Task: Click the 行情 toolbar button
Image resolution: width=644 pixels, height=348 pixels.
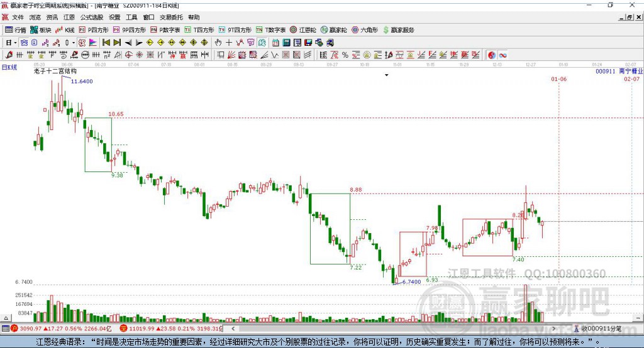Action: point(16,30)
